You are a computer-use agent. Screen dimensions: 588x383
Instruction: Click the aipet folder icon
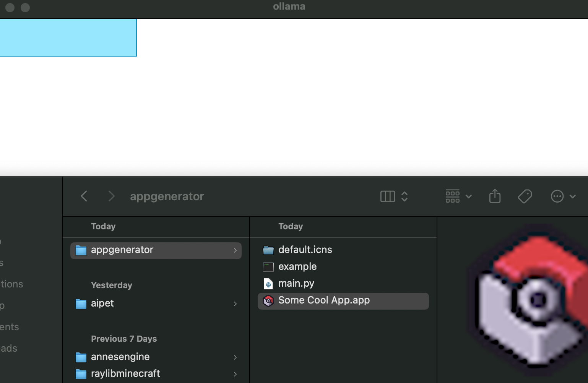pos(81,304)
